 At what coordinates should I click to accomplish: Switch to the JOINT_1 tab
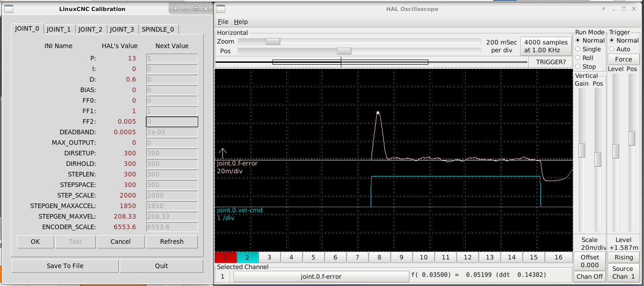[59, 29]
